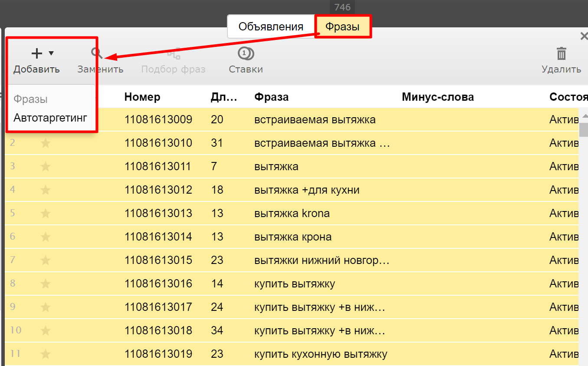Open the Добавить dropdown arrow
588x366 pixels.
51,53
